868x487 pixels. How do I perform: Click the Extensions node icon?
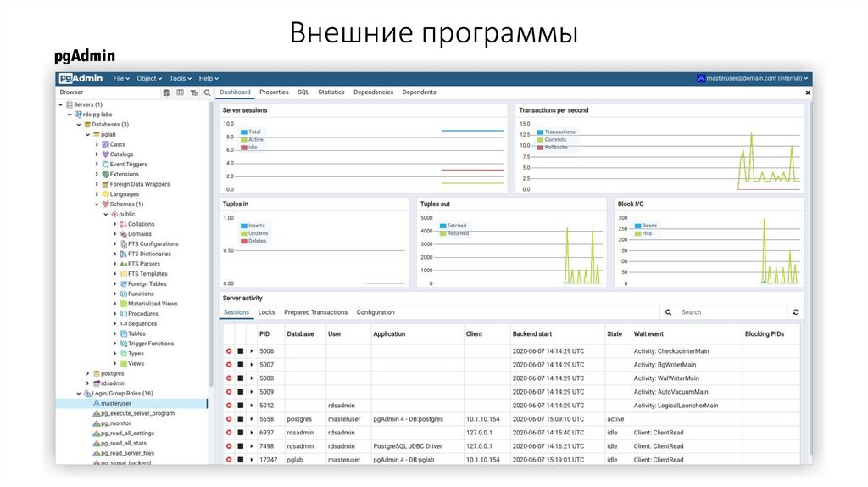105,175
